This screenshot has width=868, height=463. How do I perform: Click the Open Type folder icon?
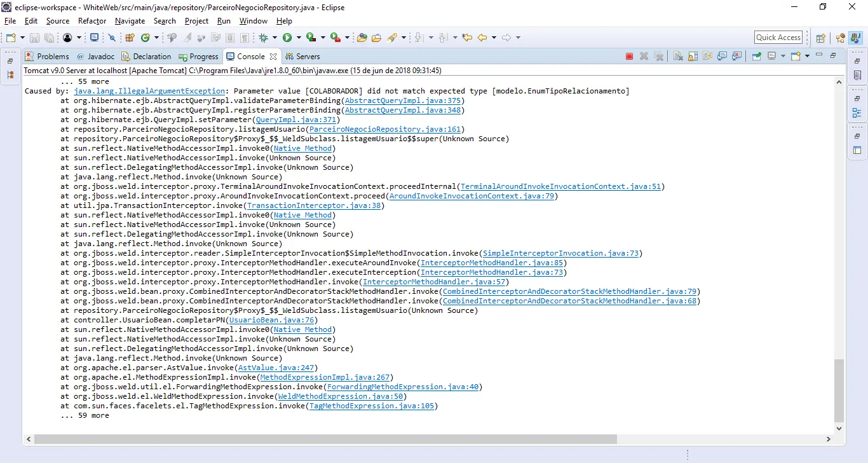coord(362,38)
